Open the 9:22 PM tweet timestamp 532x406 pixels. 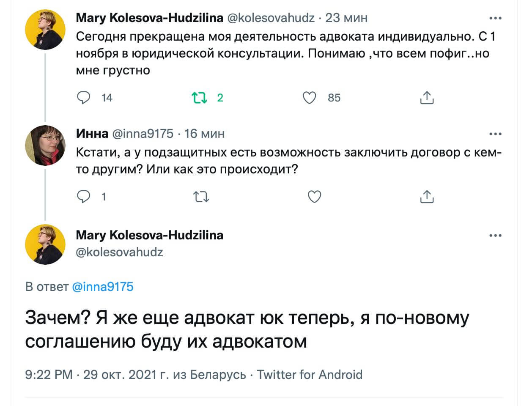(x=49, y=375)
